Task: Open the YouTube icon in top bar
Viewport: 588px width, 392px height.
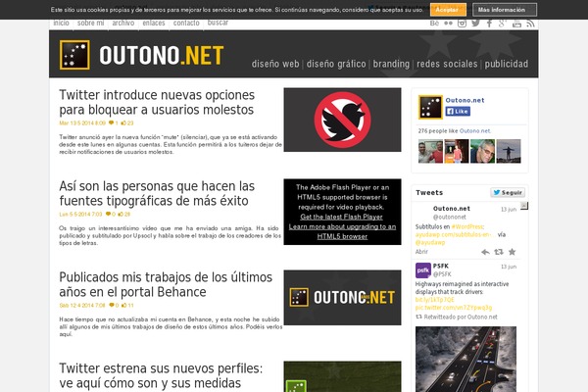Action: tap(516, 24)
